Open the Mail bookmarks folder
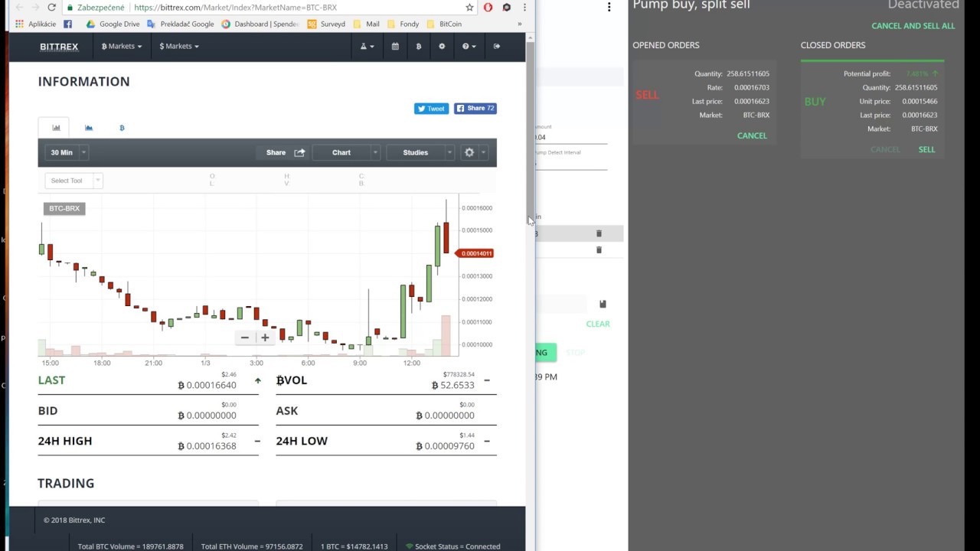This screenshot has height=551, width=980. (x=366, y=24)
